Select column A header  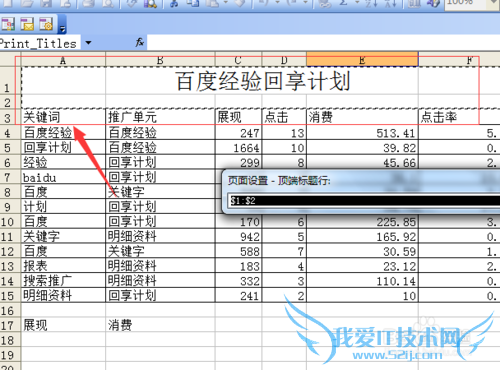tap(63, 60)
